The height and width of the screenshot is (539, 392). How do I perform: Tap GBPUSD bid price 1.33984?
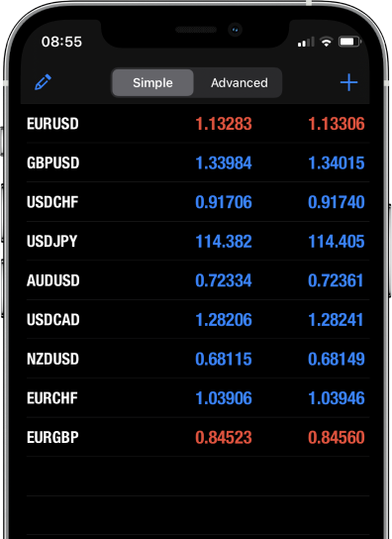point(224,162)
